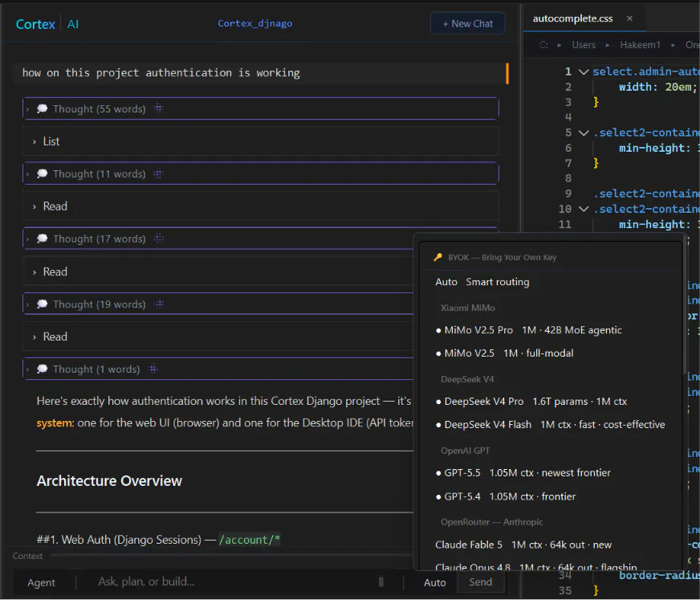Click line number 35 in editor gutter
700x600 pixels.
click(565, 590)
